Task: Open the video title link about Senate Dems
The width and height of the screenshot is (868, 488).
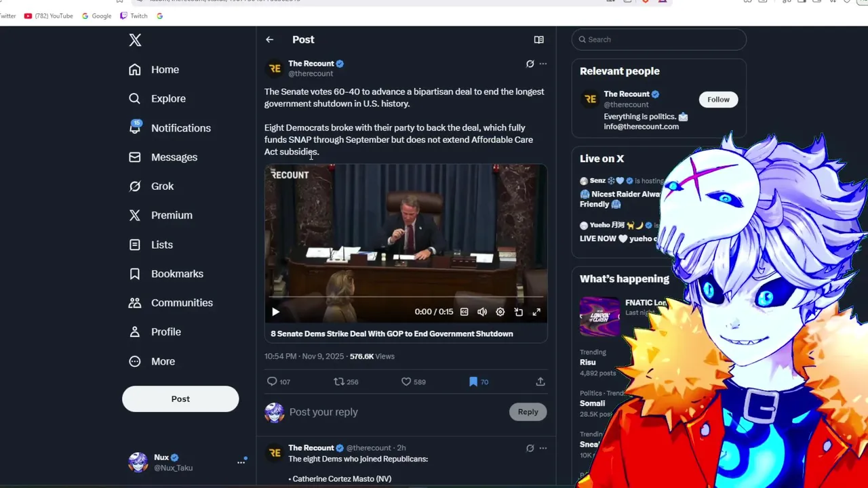Action: point(392,333)
